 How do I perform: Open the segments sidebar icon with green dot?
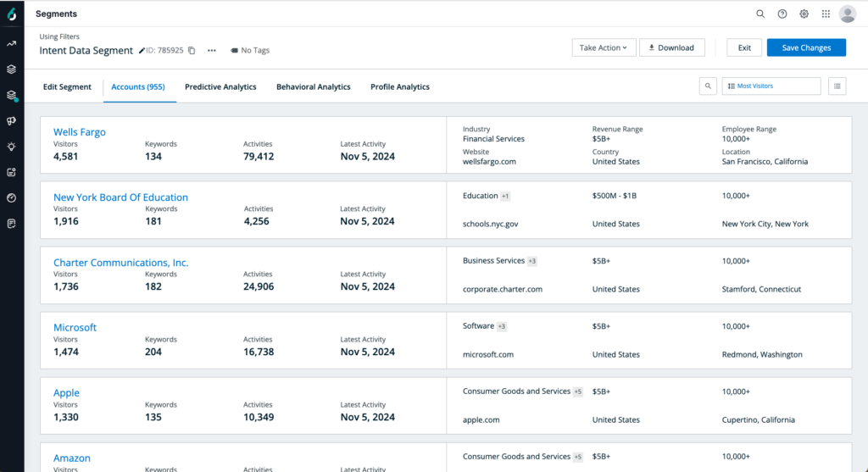point(12,95)
